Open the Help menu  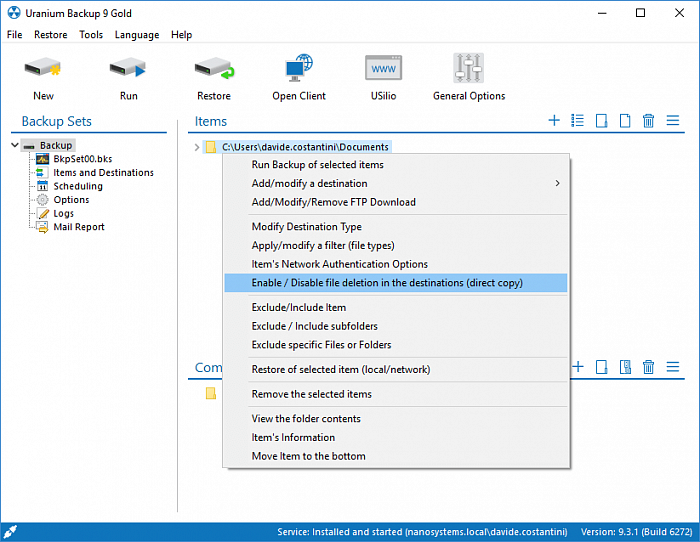(x=181, y=35)
